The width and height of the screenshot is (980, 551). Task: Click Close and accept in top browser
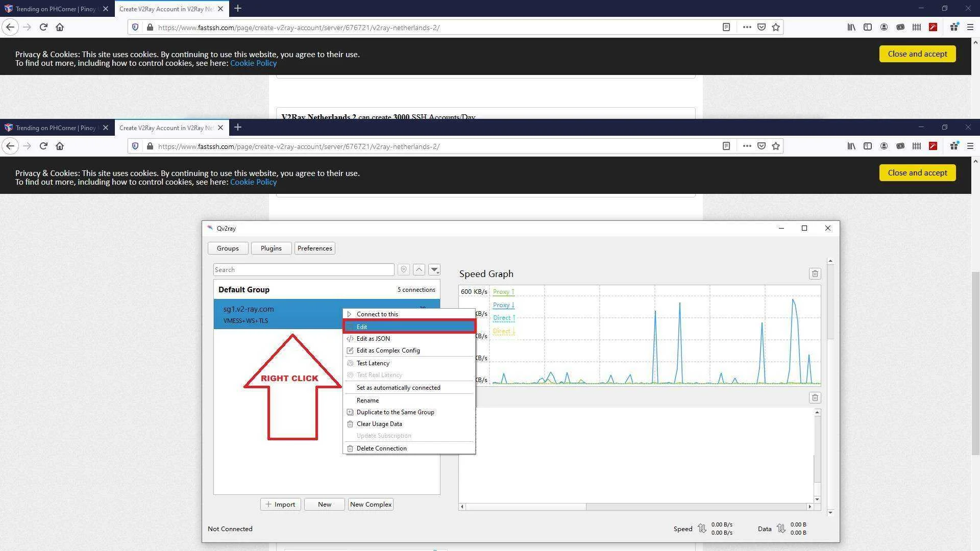917,54
